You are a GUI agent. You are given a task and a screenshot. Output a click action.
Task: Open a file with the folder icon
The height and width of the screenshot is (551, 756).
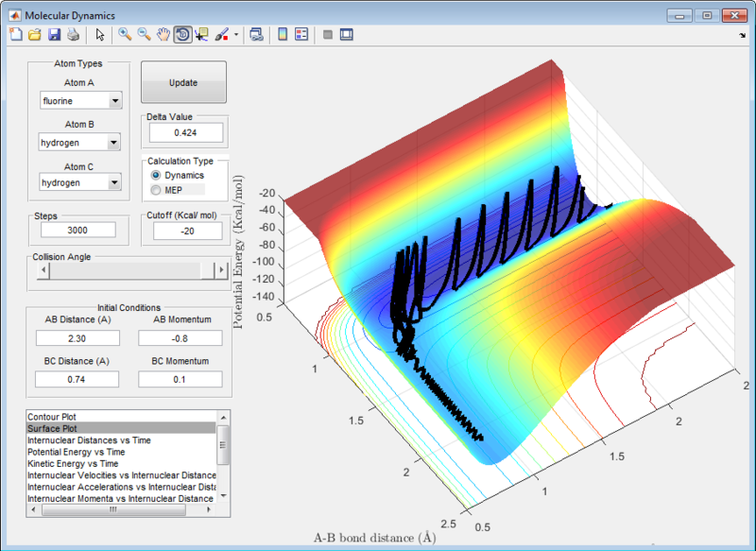click(34, 35)
